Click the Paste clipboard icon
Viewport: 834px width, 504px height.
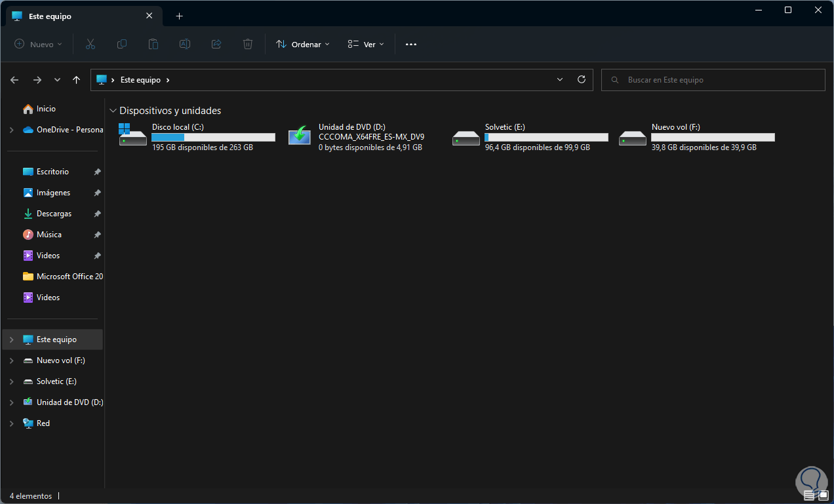tap(153, 44)
